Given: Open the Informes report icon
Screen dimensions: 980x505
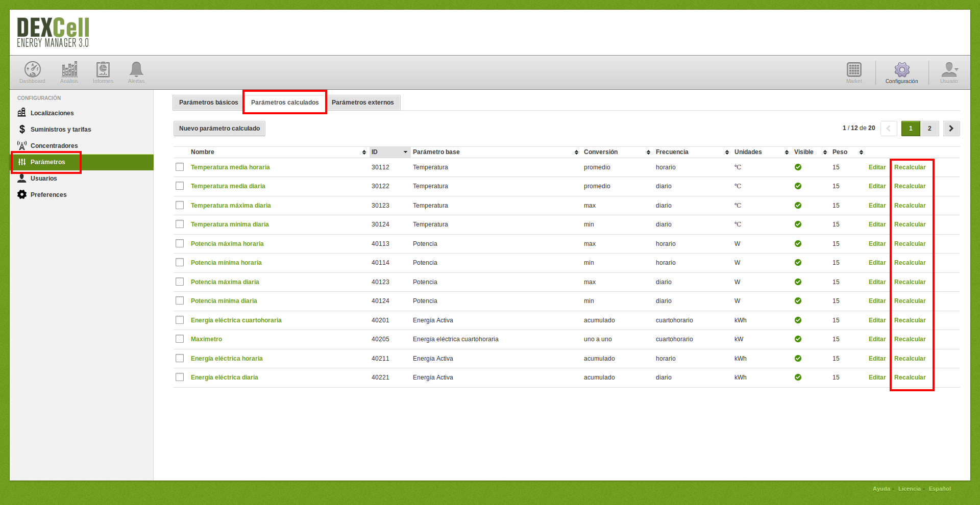Looking at the screenshot, I should (x=103, y=69).
